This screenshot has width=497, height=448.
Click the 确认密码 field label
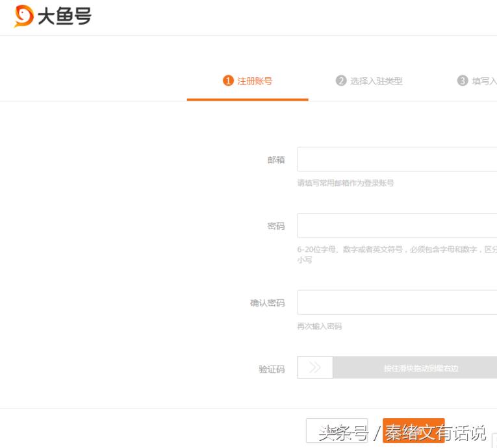(x=268, y=303)
